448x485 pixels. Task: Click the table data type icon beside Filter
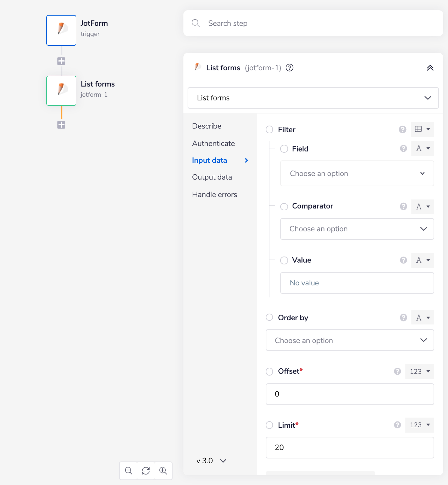click(x=420, y=129)
